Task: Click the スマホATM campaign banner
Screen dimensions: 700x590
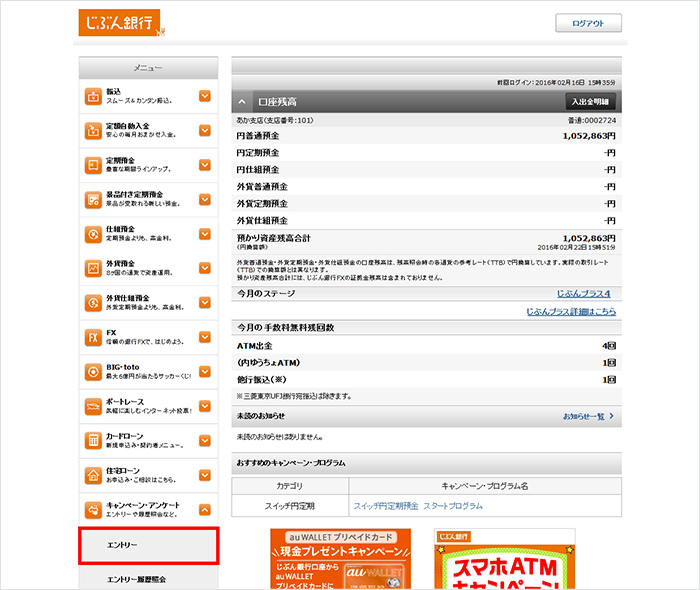Action: [x=504, y=560]
